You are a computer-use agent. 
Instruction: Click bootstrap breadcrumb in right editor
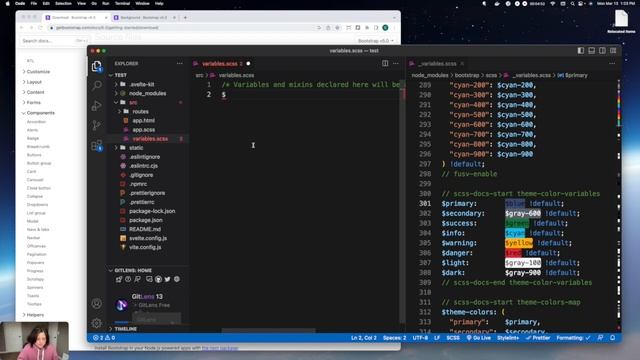(x=467, y=75)
